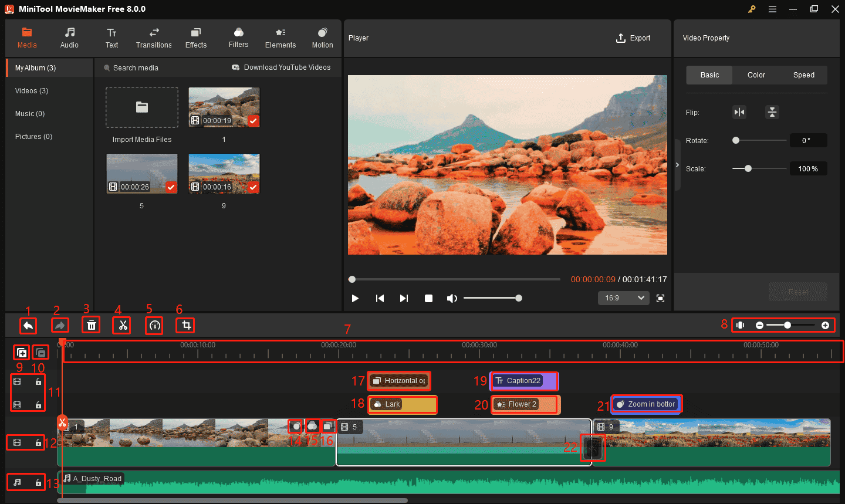
Task: Flip the video horizontally
Action: pyautogui.click(x=739, y=112)
